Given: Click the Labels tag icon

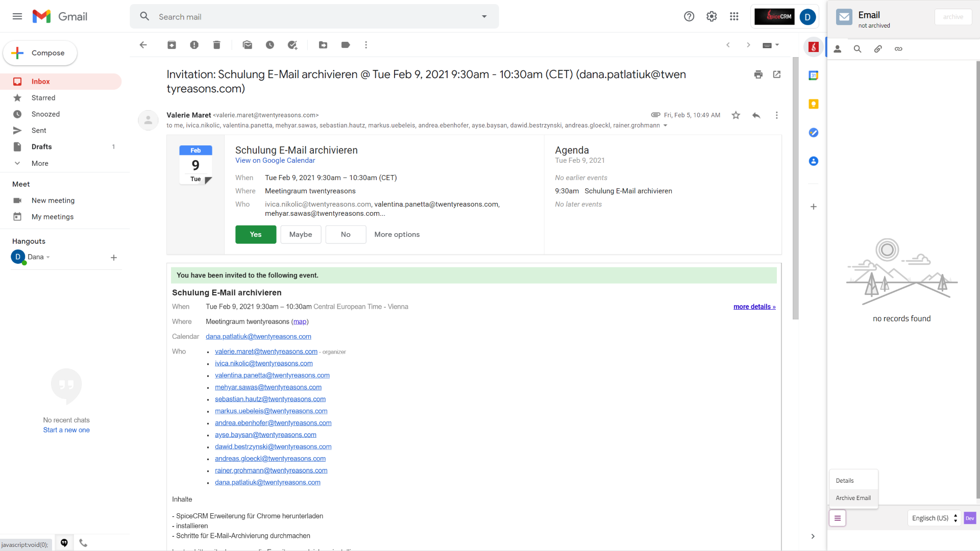Looking at the screenshot, I should coord(346,45).
